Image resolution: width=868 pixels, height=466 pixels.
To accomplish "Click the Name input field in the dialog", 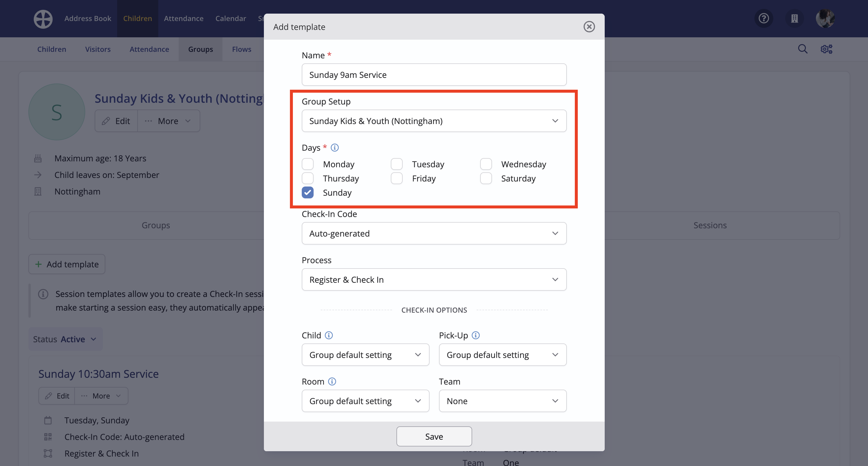I will coord(434,75).
